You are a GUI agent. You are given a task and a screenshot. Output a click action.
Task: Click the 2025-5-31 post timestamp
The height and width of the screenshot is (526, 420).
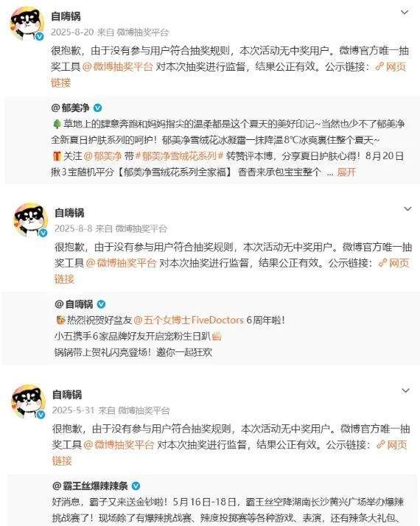click(x=73, y=410)
